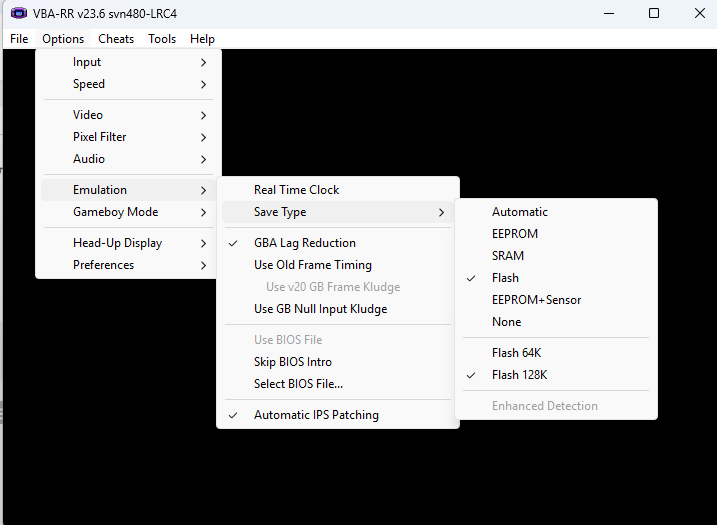
Task: Open the Cheats menu
Action: click(116, 39)
